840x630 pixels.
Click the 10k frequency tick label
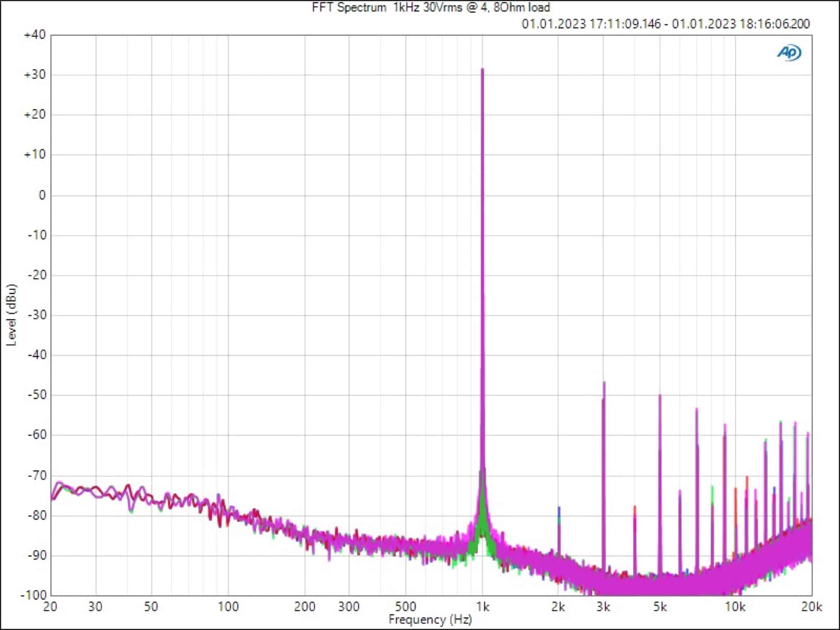click(x=735, y=607)
